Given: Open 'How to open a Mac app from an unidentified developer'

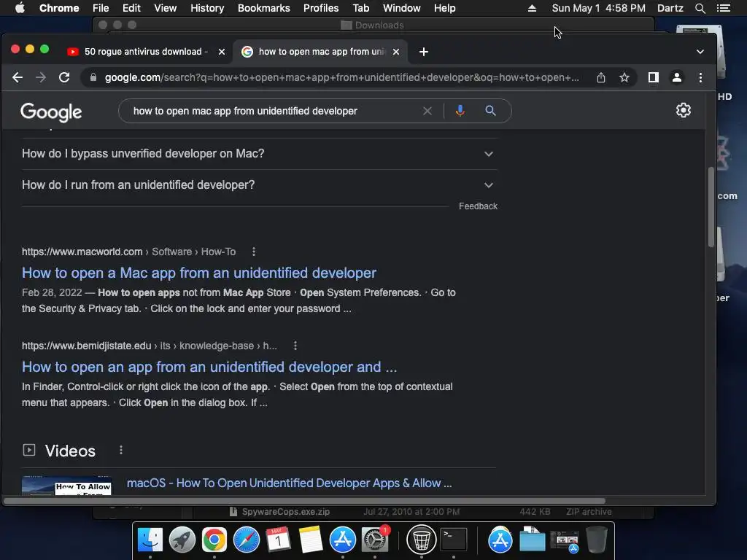Looking at the screenshot, I should click(199, 273).
